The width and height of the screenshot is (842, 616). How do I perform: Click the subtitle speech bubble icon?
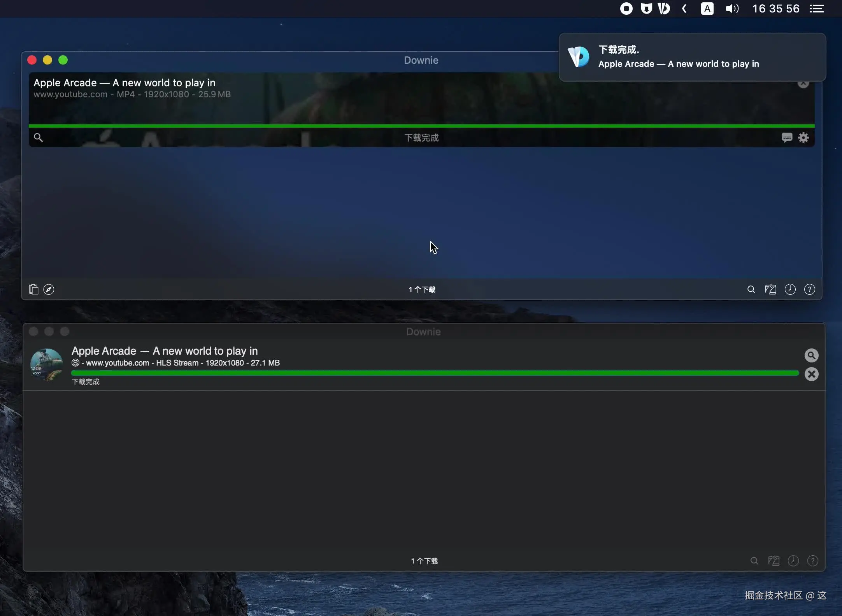[x=787, y=138]
